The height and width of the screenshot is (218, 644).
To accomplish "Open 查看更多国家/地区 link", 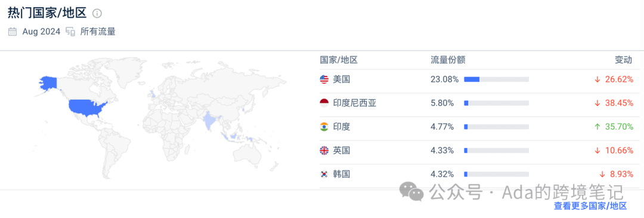I will 590,206.
